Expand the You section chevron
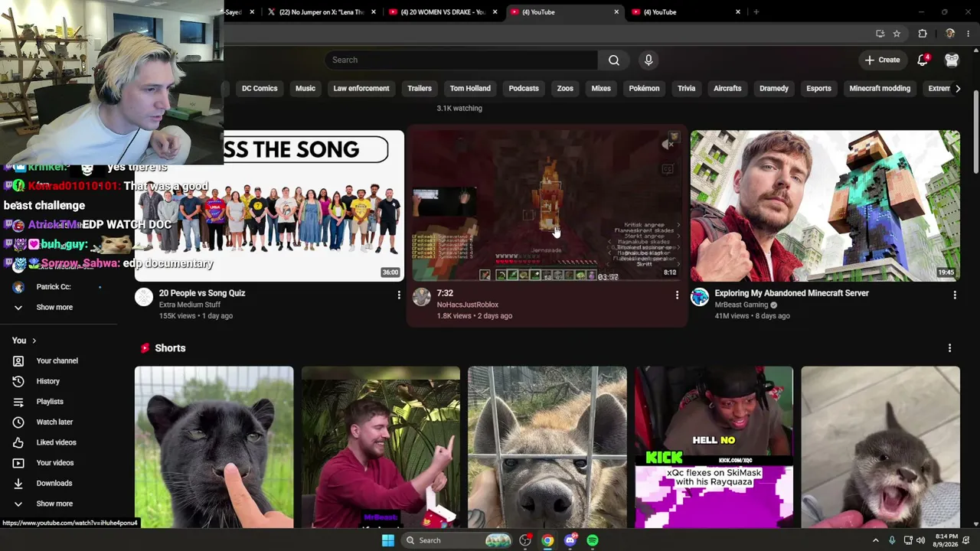This screenshot has height=551, width=980. pos(34,341)
